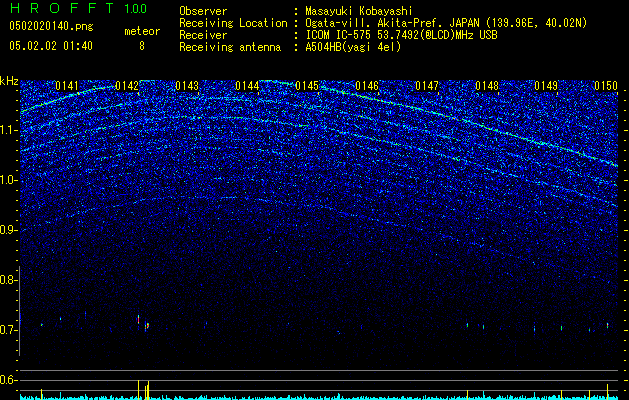This screenshot has width=629, height=400.
Task: Click the 0.8 frequency axis label
Action: click(x=9, y=280)
